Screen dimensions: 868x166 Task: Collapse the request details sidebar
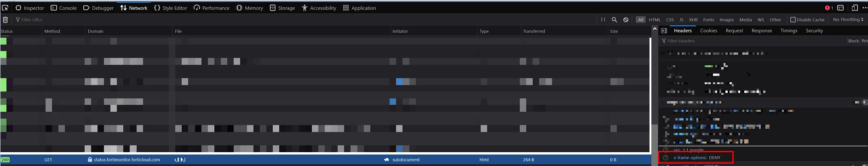[664, 31]
